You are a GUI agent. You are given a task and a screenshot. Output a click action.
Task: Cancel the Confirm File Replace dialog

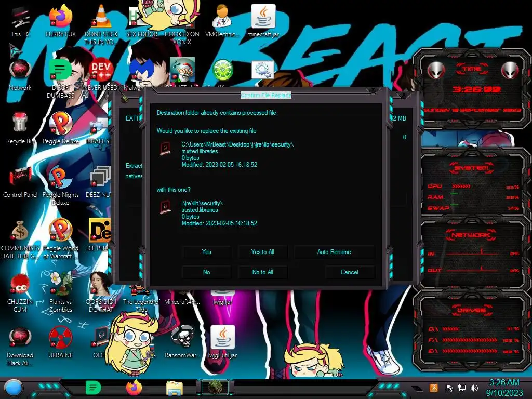coord(350,272)
